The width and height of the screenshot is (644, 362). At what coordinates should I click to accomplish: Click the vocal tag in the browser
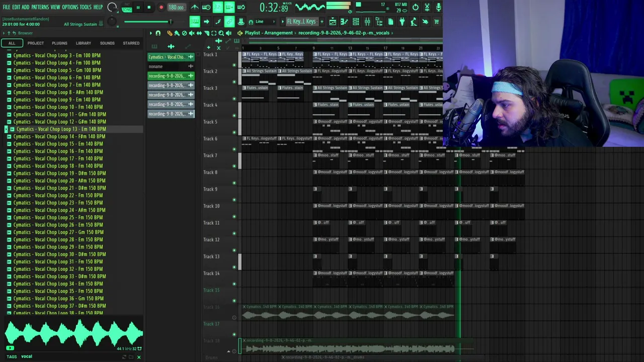click(27, 356)
